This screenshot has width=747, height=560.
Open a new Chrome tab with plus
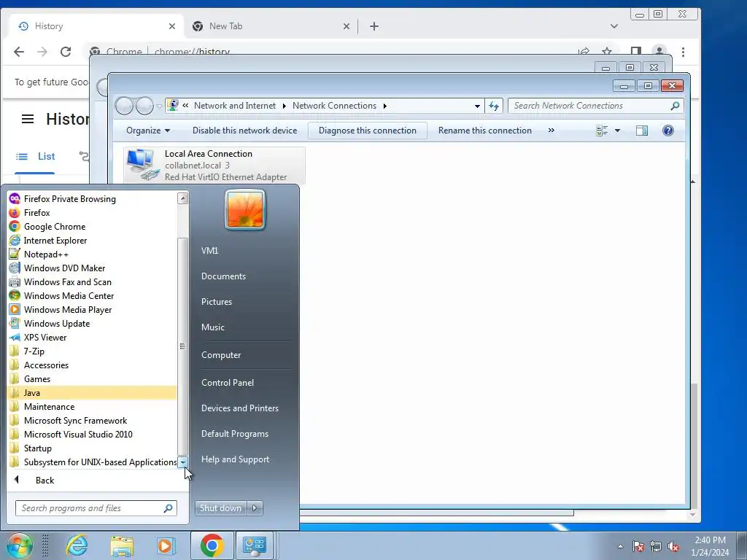point(374,26)
